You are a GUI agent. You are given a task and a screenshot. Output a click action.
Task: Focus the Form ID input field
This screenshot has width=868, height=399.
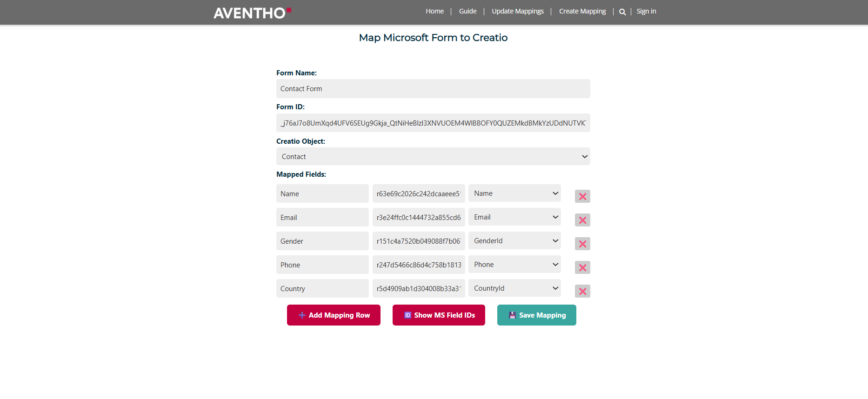click(433, 123)
